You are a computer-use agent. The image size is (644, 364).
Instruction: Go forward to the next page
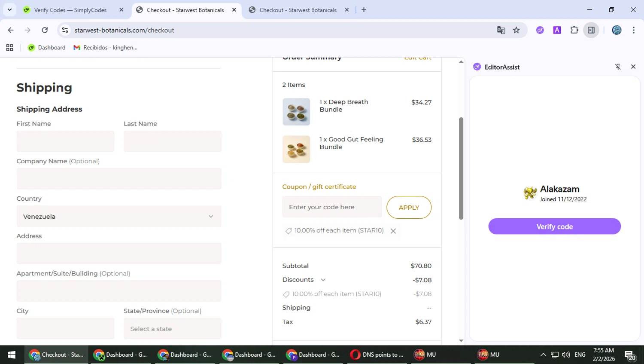click(x=27, y=30)
